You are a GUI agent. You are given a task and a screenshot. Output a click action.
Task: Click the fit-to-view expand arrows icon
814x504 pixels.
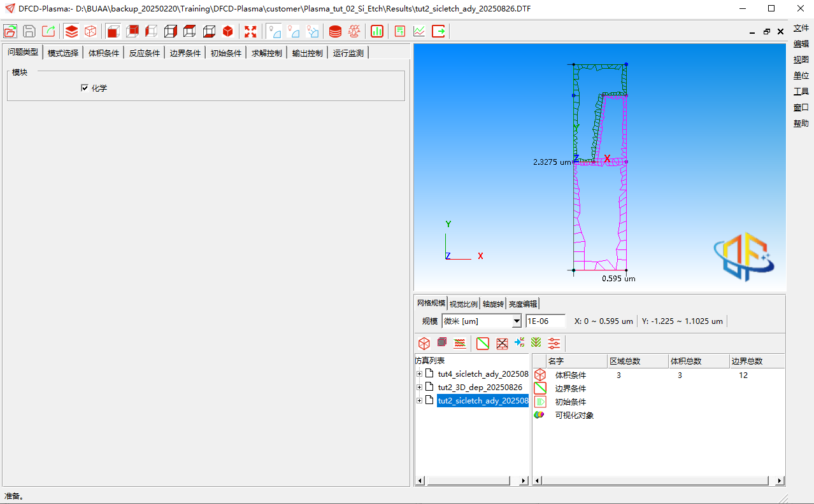pyautogui.click(x=250, y=31)
